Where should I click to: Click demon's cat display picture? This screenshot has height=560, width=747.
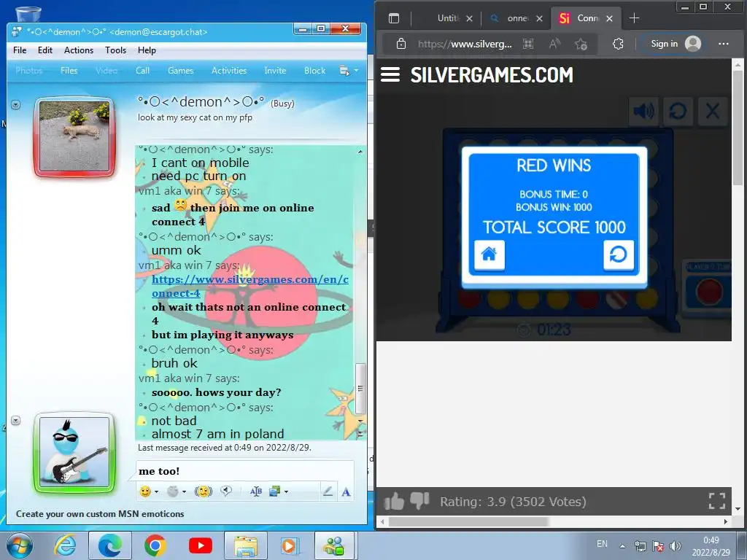[x=74, y=136]
